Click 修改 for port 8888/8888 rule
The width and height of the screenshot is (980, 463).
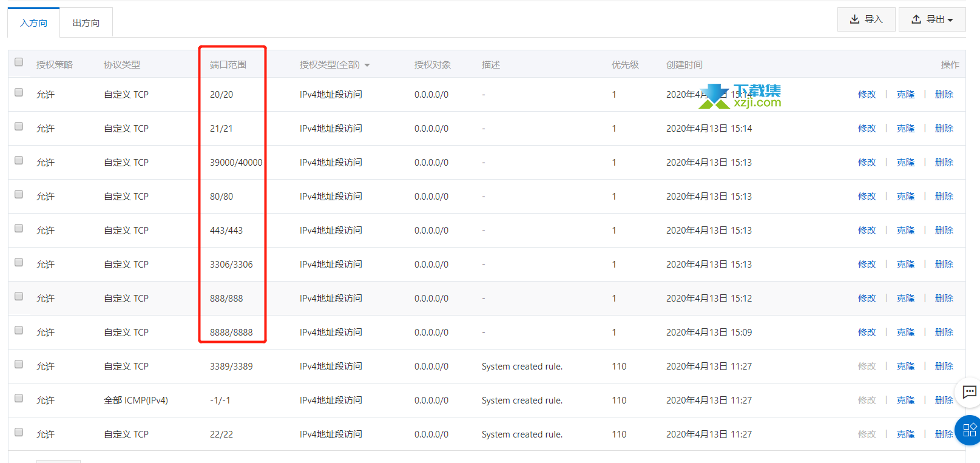click(867, 333)
